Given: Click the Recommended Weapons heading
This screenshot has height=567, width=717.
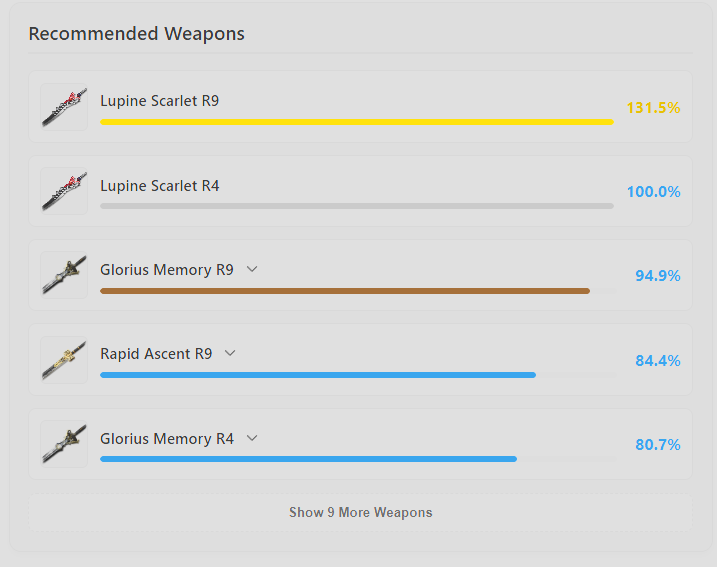Looking at the screenshot, I should pos(136,34).
